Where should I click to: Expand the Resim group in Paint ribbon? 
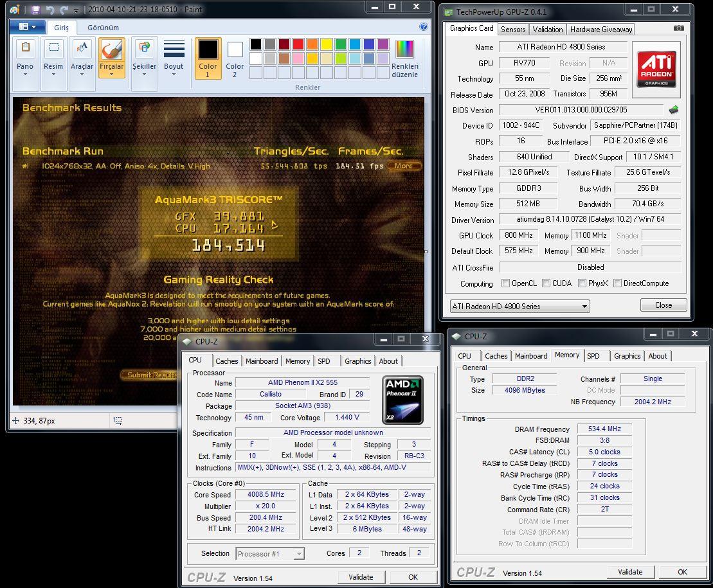[53, 75]
